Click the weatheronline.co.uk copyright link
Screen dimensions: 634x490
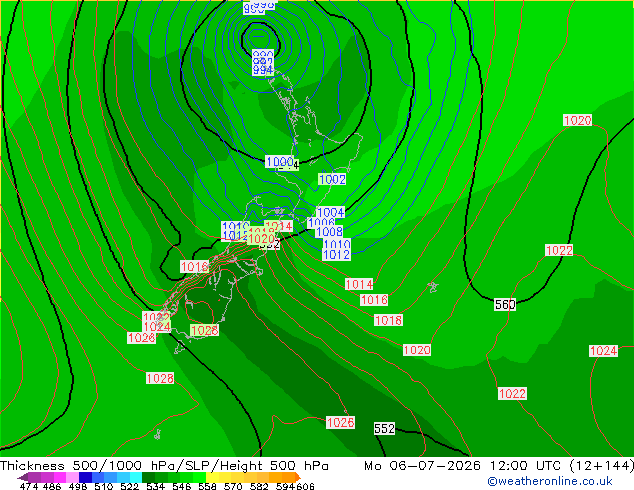click(550, 481)
